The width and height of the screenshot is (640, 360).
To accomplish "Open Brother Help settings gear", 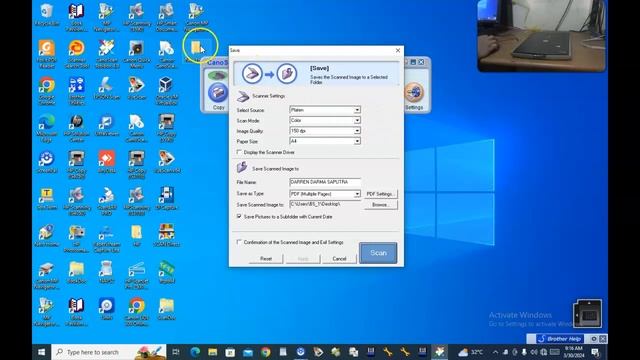I will pyautogui.click(x=593, y=339).
